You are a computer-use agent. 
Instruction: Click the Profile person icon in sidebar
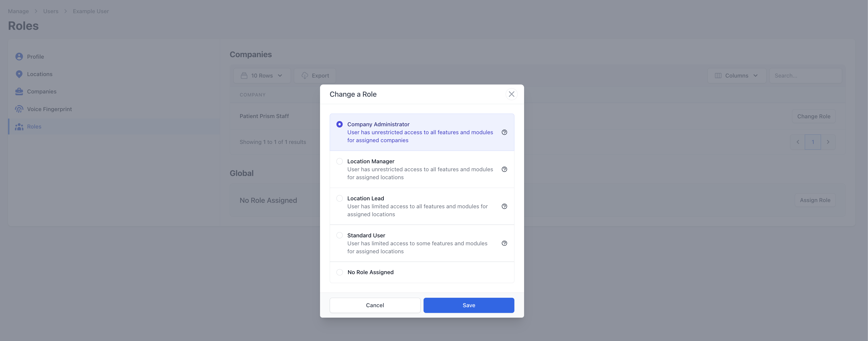[x=19, y=57]
